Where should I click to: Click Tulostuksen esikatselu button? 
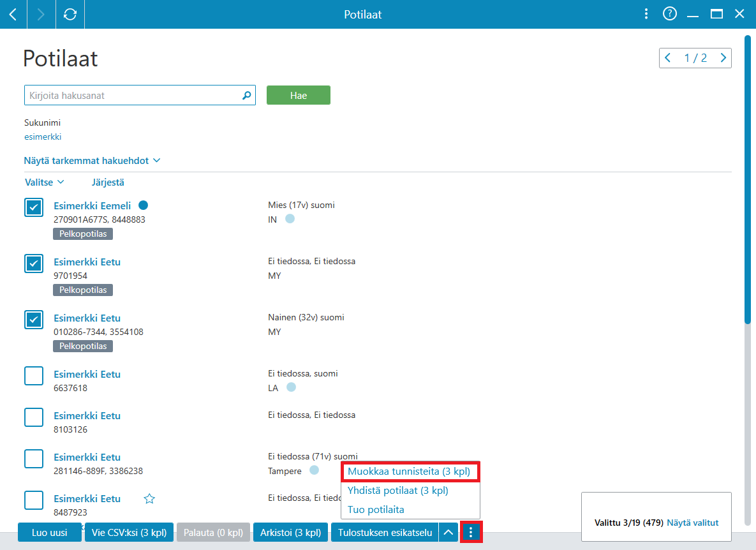click(385, 532)
